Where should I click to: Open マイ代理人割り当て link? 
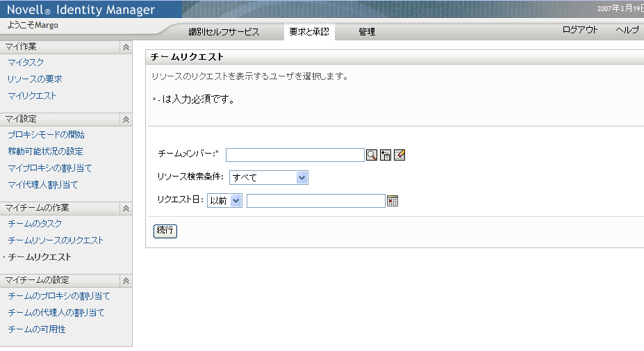(x=43, y=185)
